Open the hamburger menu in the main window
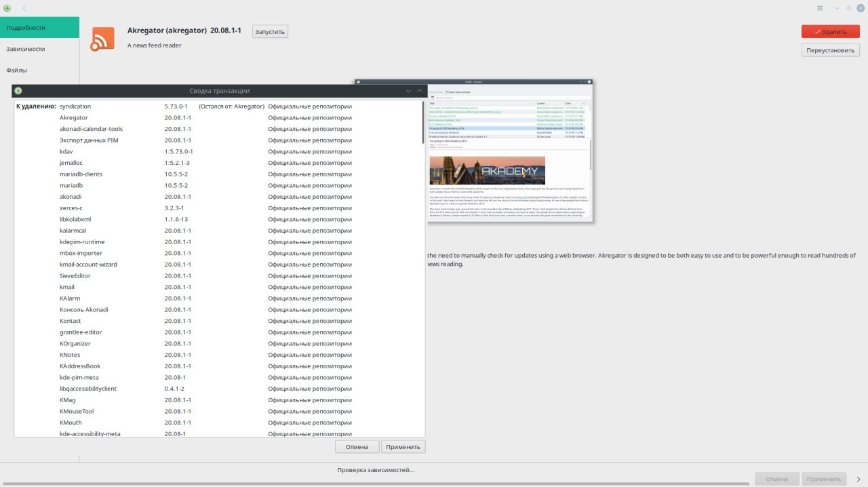Viewport: 868px width, 487px height. coord(820,8)
